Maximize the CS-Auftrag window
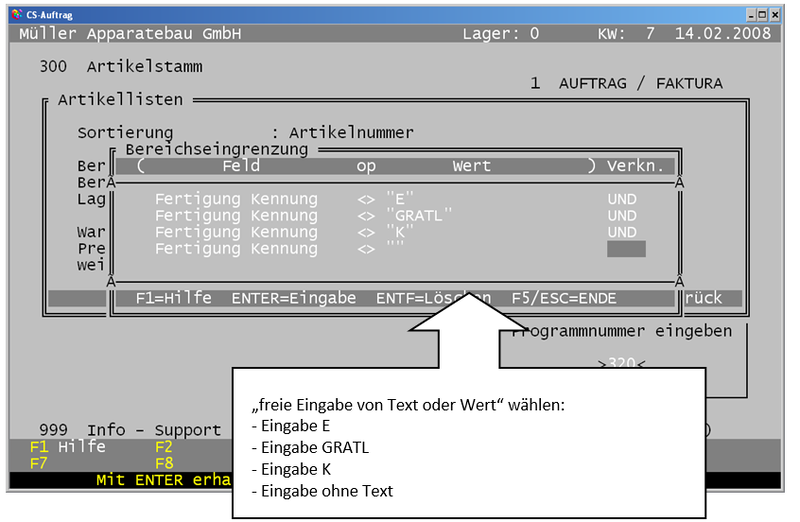Viewport: 800px width, 522px height. 761,15
